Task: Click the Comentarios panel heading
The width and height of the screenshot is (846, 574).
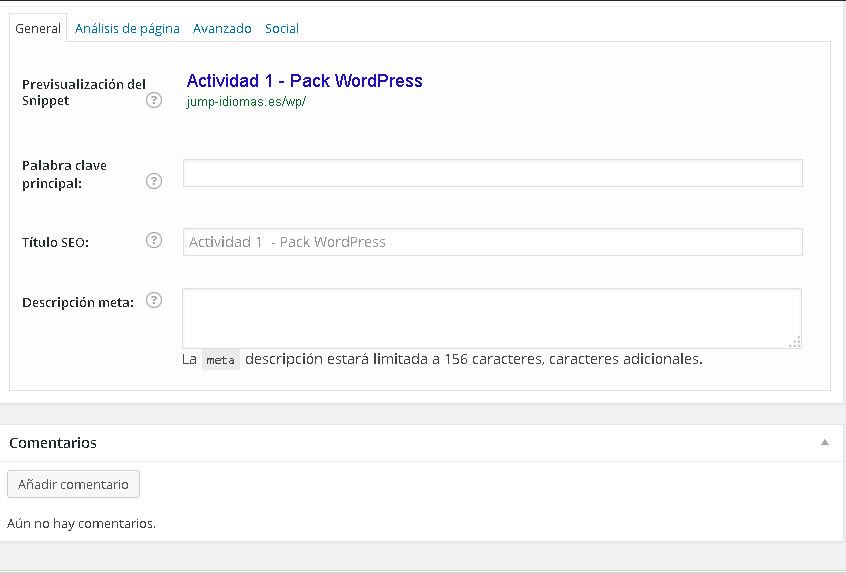Action: [x=53, y=443]
